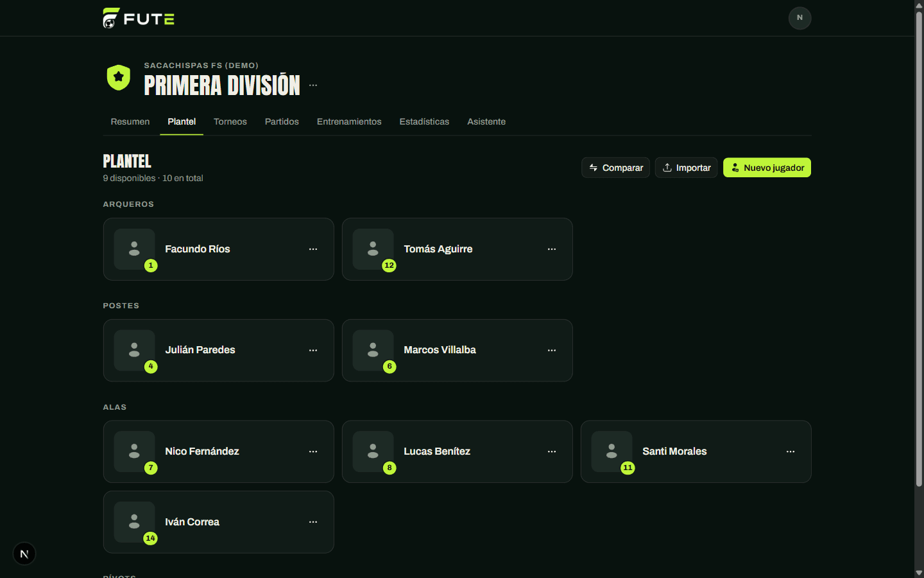Open the user avatar N menu
The width and height of the screenshot is (924, 578).
pos(800,18)
